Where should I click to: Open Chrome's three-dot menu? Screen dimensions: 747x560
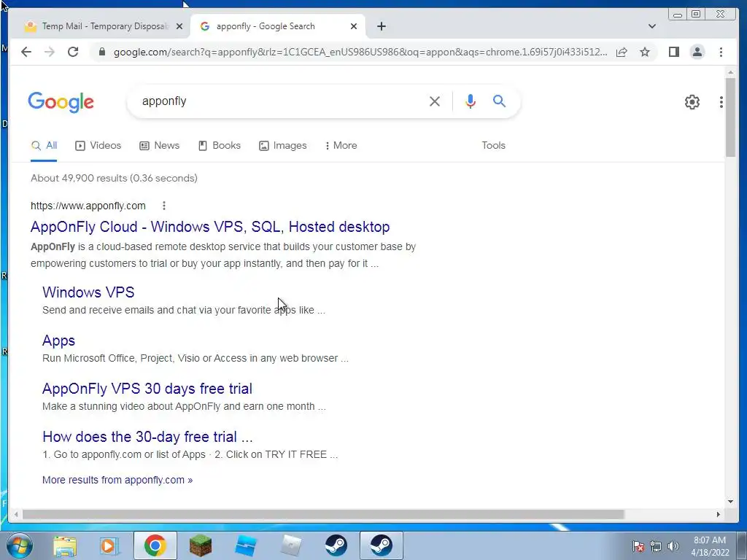point(721,52)
